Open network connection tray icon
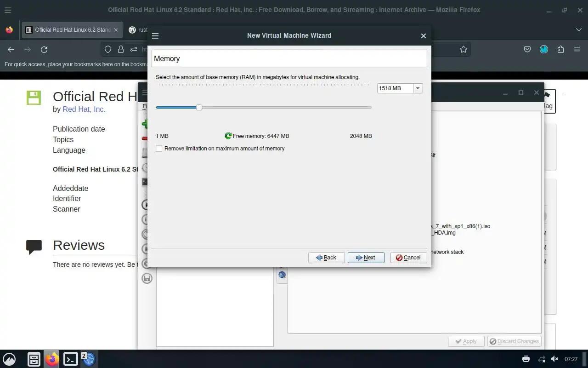 [542, 359]
